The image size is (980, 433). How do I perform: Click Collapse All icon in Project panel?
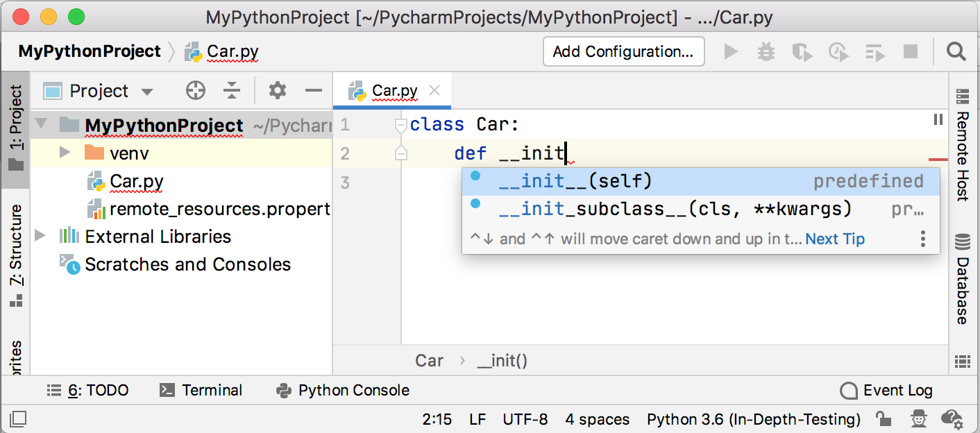[232, 91]
